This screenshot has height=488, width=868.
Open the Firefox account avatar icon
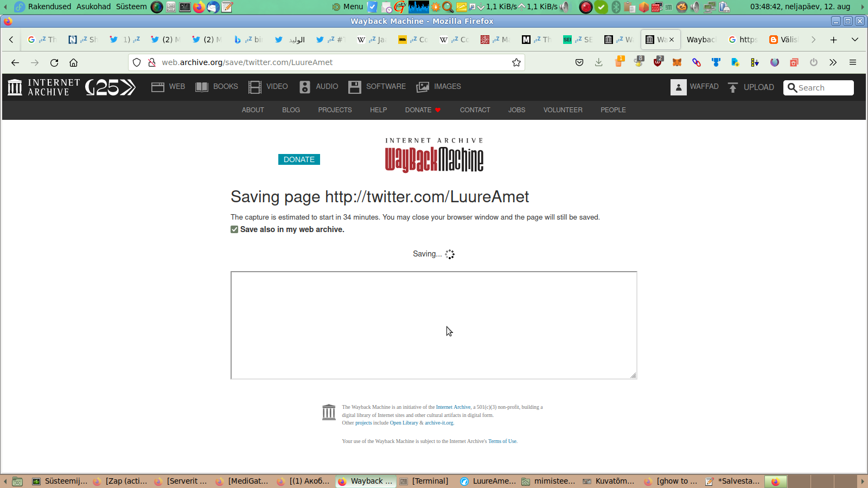point(775,62)
